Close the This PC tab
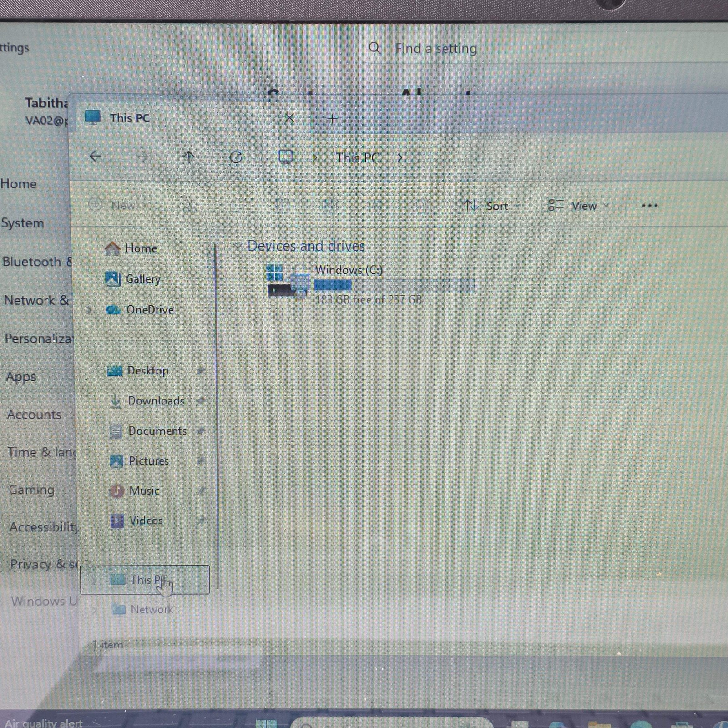 [x=289, y=118]
